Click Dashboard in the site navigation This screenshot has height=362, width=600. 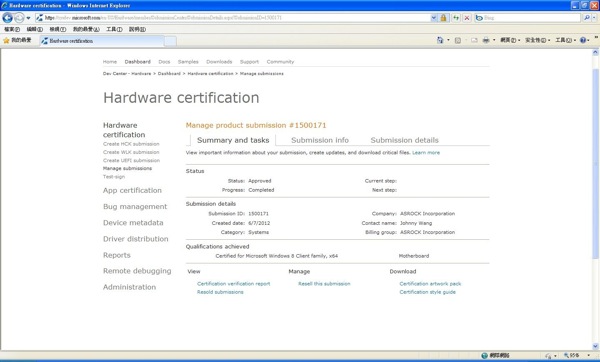[137, 62]
